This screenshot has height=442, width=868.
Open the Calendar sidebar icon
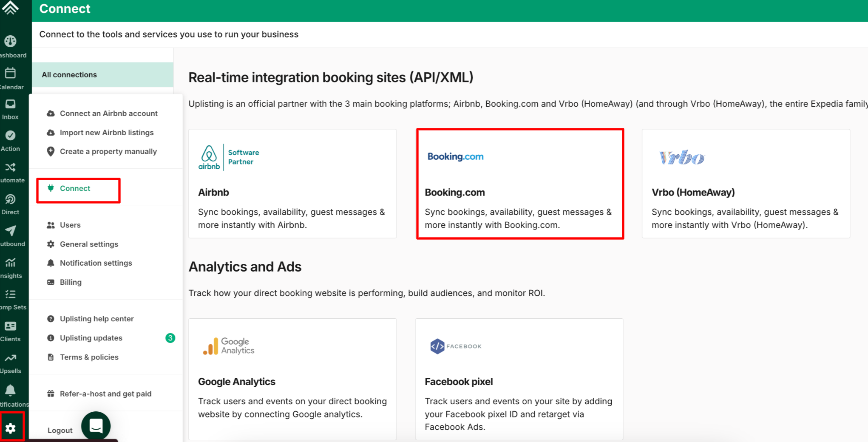[x=11, y=73]
